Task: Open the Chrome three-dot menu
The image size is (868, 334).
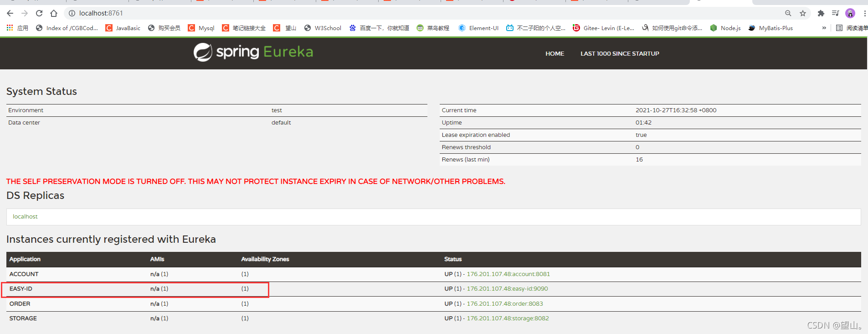Action: click(x=864, y=13)
